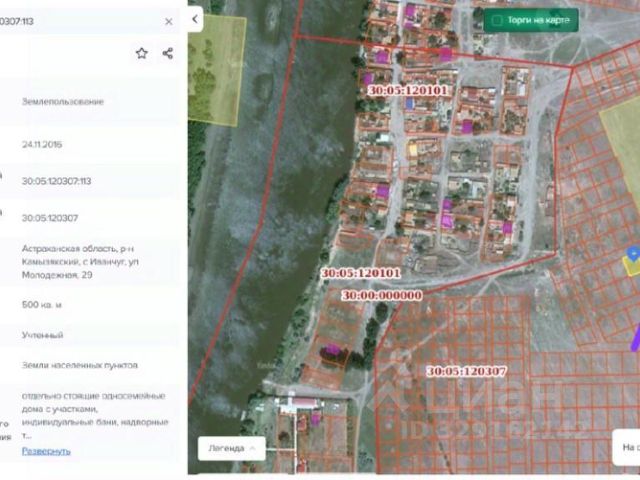Click the yellow highlighted parcel beside the pin

click(631, 267)
